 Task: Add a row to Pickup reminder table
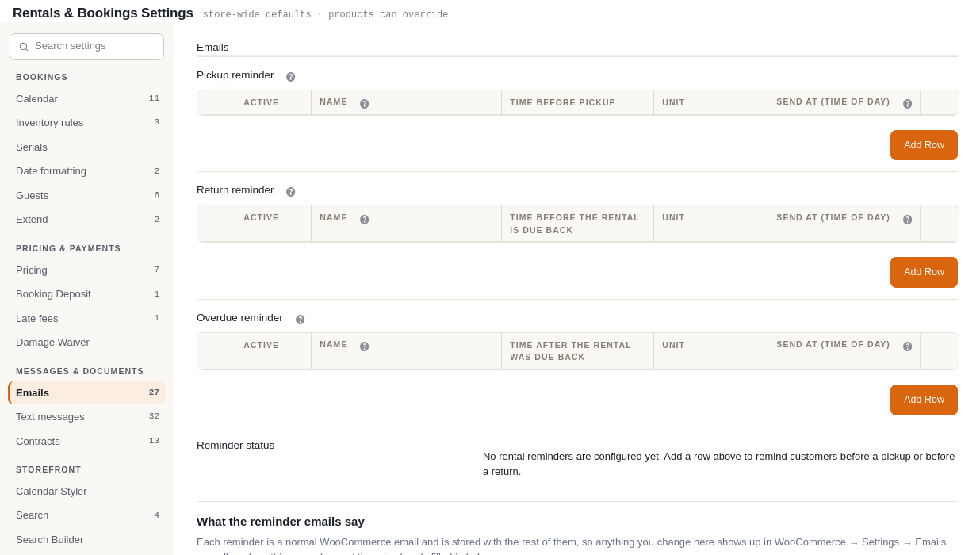924,145
